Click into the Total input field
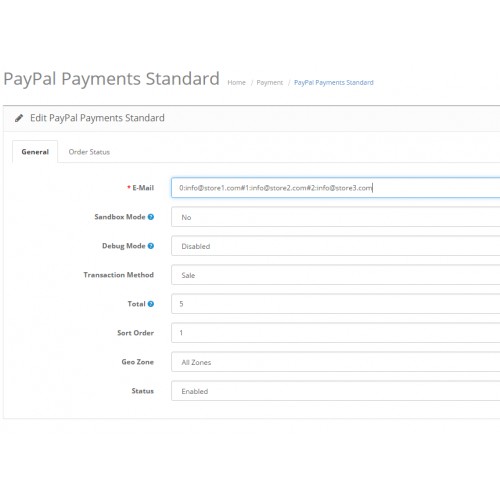Viewport: 500px width, 500px height. [335, 304]
